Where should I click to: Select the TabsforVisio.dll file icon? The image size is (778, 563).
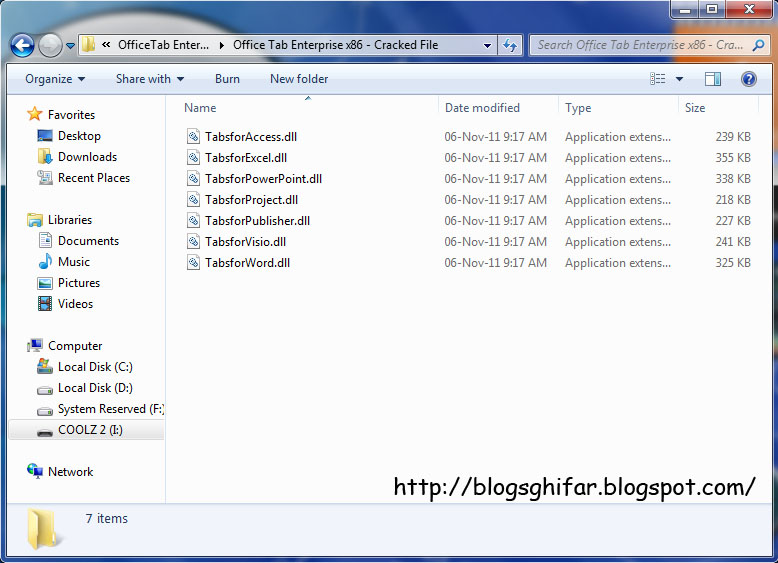[194, 242]
